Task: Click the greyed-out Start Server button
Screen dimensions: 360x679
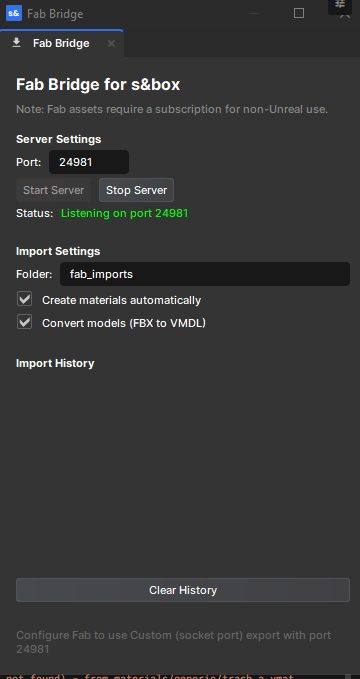Action: coord(53,190)
